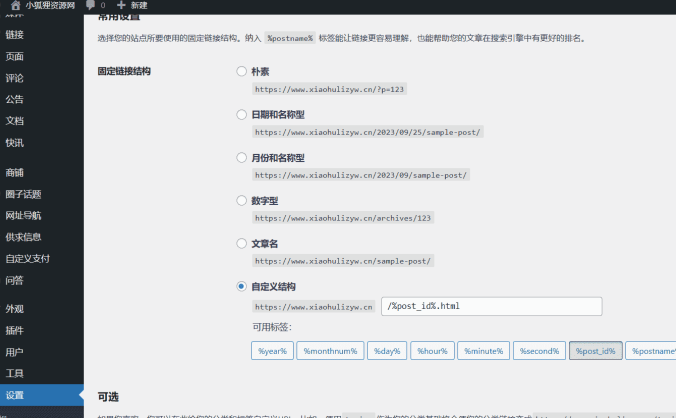
Task: Select the 月份和名称型 radio option
Action: 241,157
